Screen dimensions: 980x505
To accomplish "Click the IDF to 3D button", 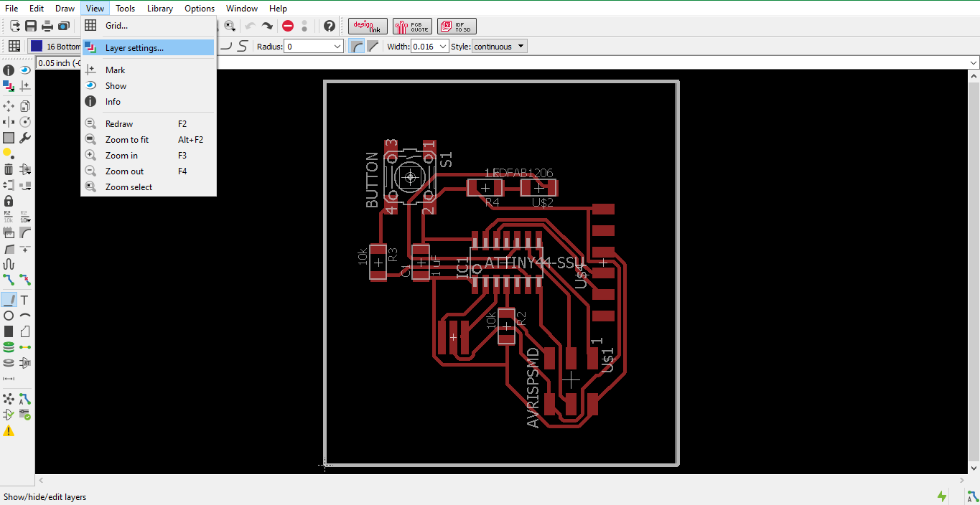I will [457, 26].
